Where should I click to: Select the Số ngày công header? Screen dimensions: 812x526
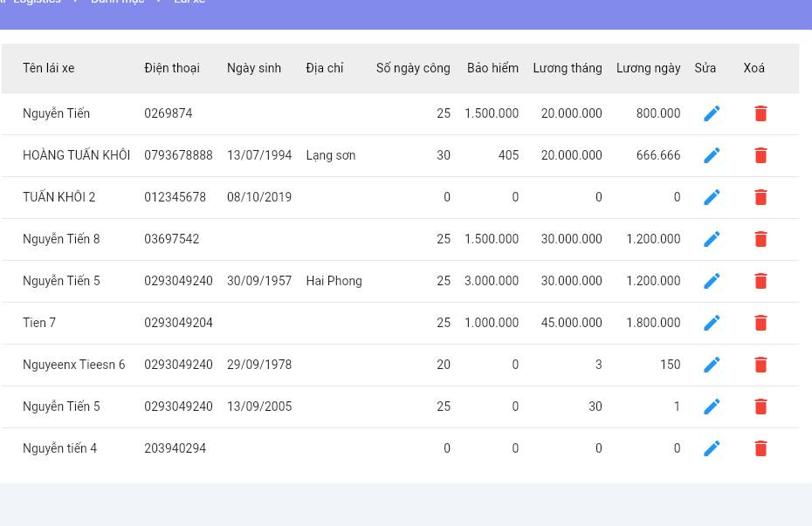click(x=413, y=68)
